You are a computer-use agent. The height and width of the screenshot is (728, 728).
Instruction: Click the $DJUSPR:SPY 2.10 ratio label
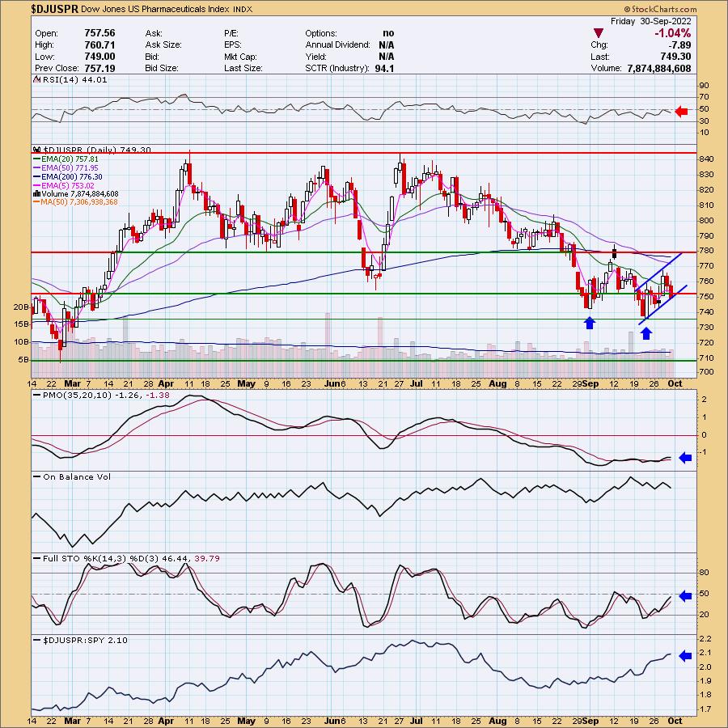tap(85, 641)
